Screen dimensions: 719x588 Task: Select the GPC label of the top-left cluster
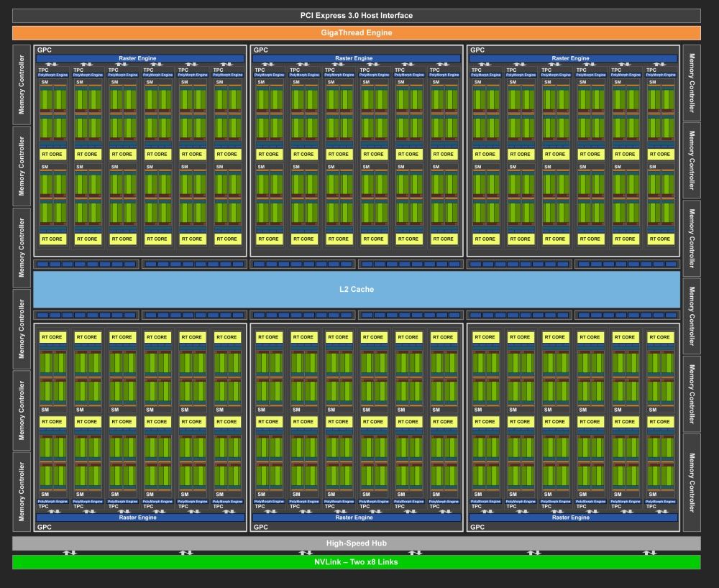point(45,50)
